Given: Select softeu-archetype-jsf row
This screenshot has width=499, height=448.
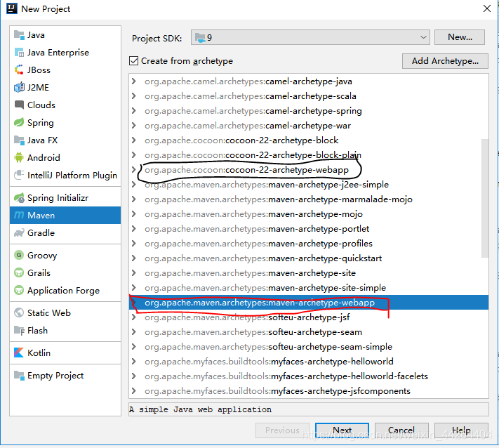Looking at the screenshot, I should (309, 317).
